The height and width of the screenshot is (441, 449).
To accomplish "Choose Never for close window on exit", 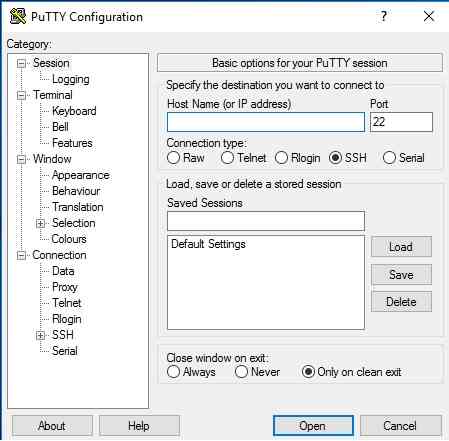I will click(241, 372).
